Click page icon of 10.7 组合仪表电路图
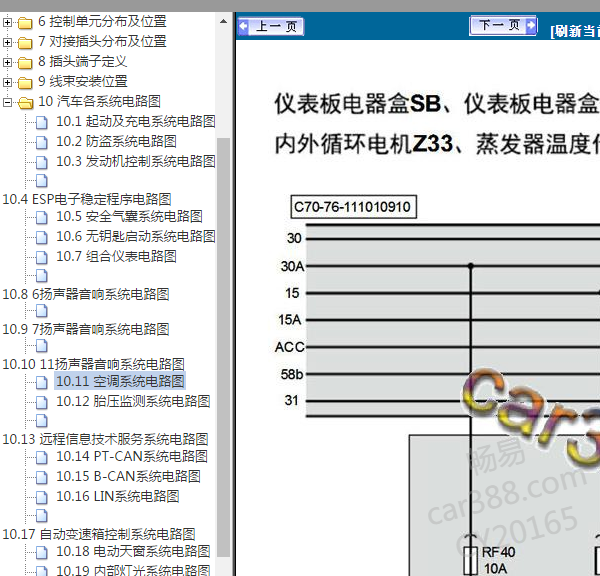 (x=42, y=257)
